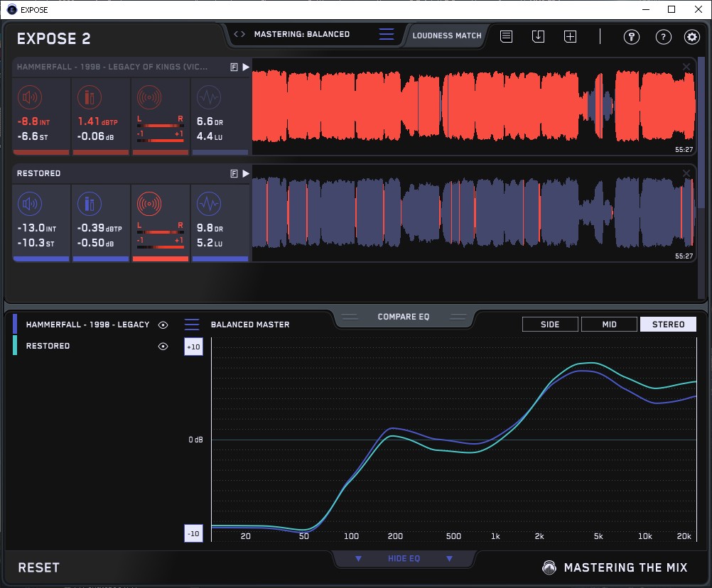Open the notes document icon
This screenshot has height=588, width=712.
[x=506, y=36]
